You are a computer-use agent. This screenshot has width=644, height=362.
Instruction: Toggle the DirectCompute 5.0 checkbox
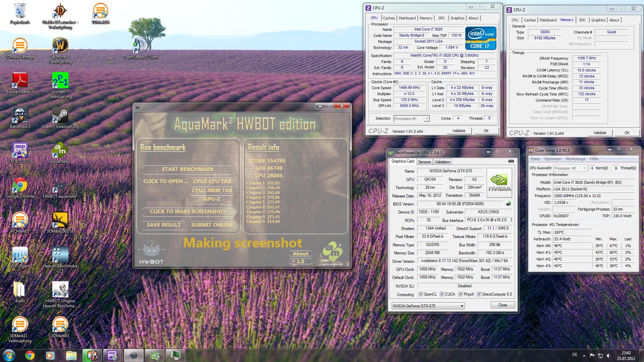pyautogui.click(x=479, y=294)
